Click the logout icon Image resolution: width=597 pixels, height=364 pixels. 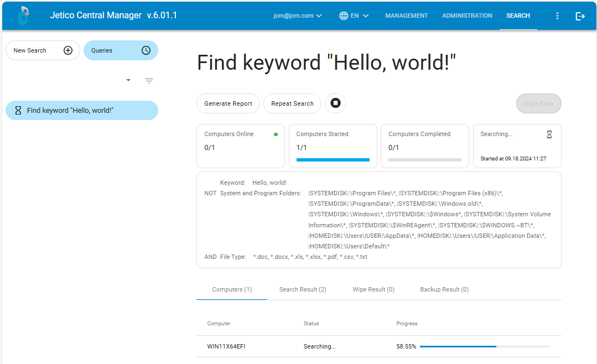click(x=580, y=16)
